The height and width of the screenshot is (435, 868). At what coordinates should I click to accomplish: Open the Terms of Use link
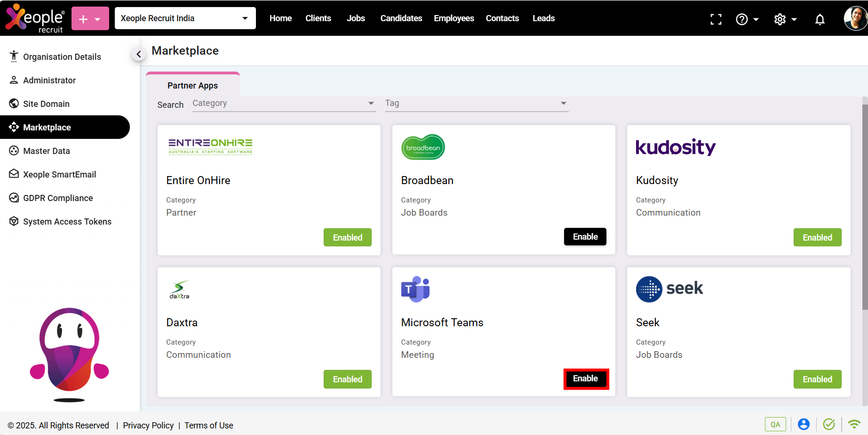pos(209,426)
